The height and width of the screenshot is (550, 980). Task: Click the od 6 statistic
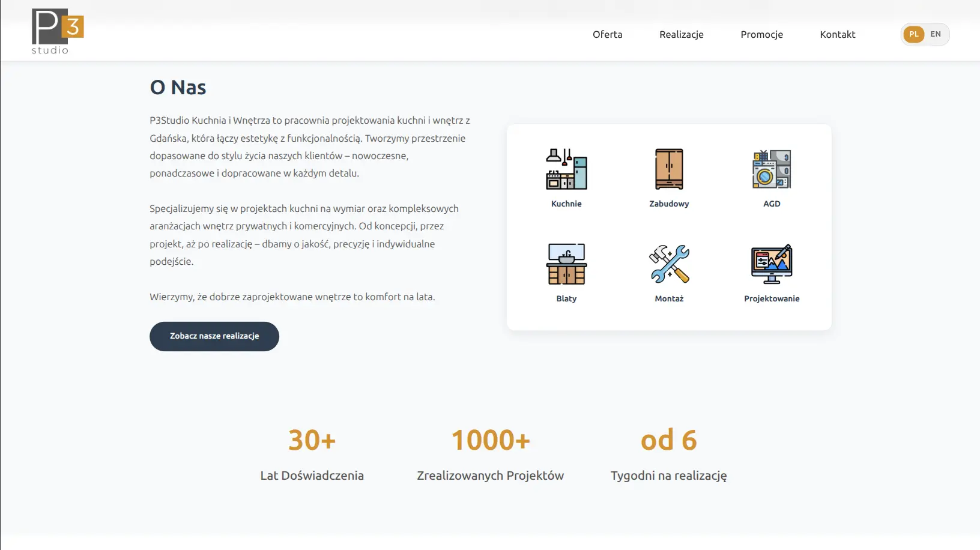tap(669, 440)
